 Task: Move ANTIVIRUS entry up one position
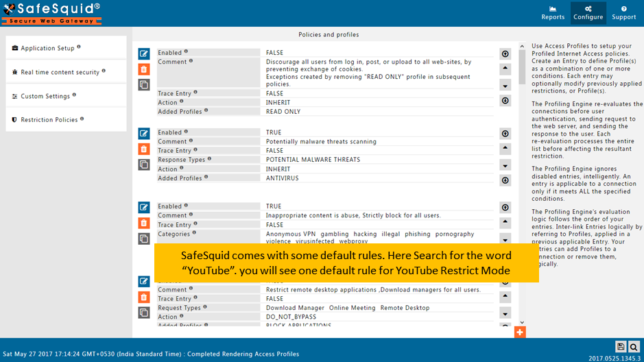point(505,148)
